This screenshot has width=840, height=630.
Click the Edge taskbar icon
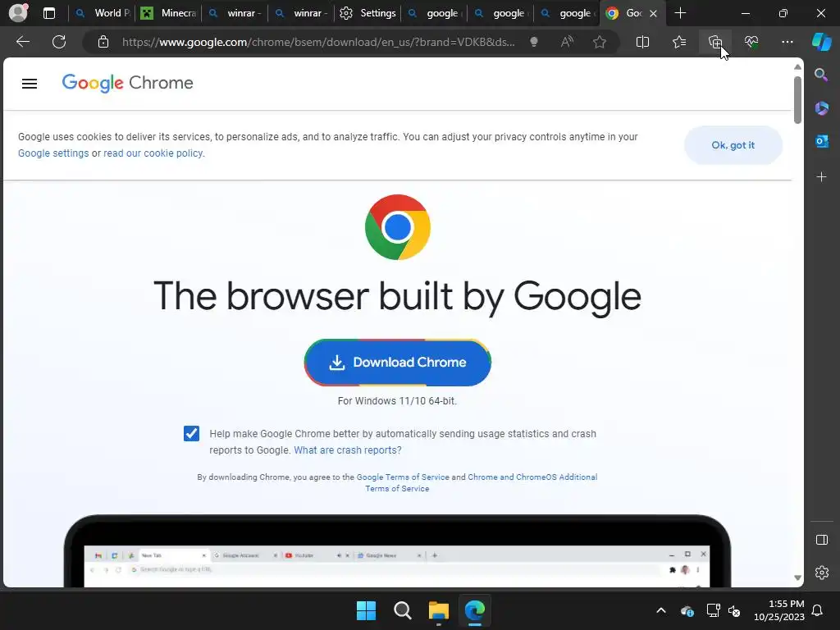pos(475,610)
